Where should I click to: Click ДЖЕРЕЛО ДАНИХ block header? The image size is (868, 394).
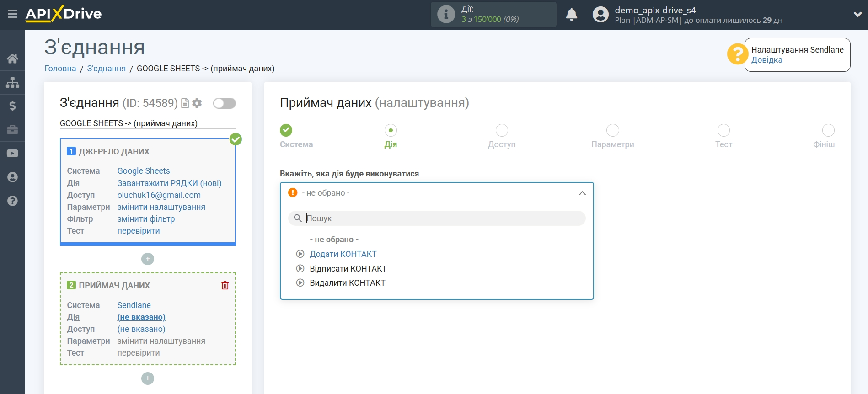(x=114, y=152)
